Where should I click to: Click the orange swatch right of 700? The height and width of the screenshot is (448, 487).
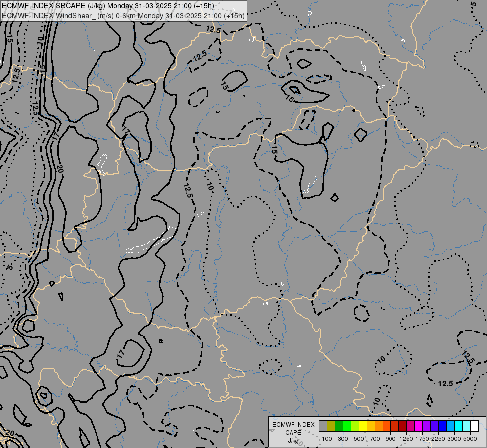[379, 426]
